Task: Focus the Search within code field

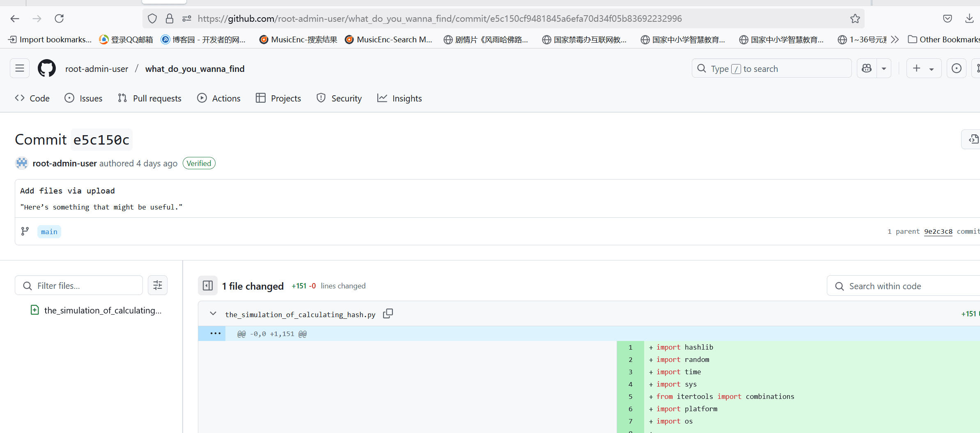Action: pos(903,286)
